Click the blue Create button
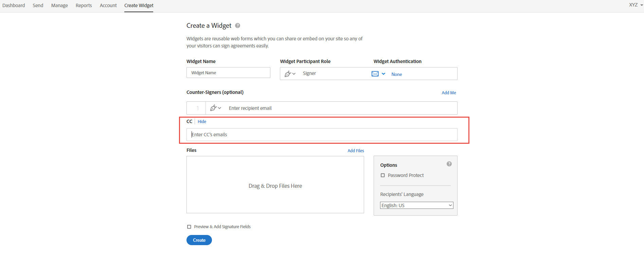644x257 pixels. 199,240
